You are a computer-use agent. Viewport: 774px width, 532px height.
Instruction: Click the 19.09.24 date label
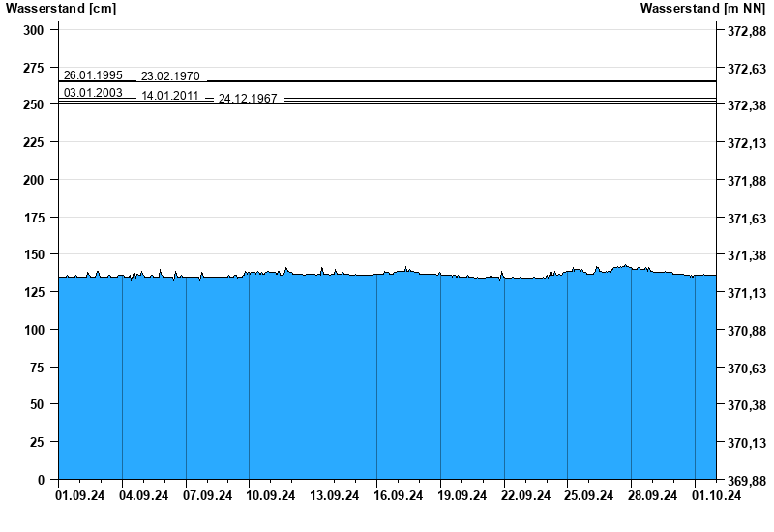(x=462, y=495)
